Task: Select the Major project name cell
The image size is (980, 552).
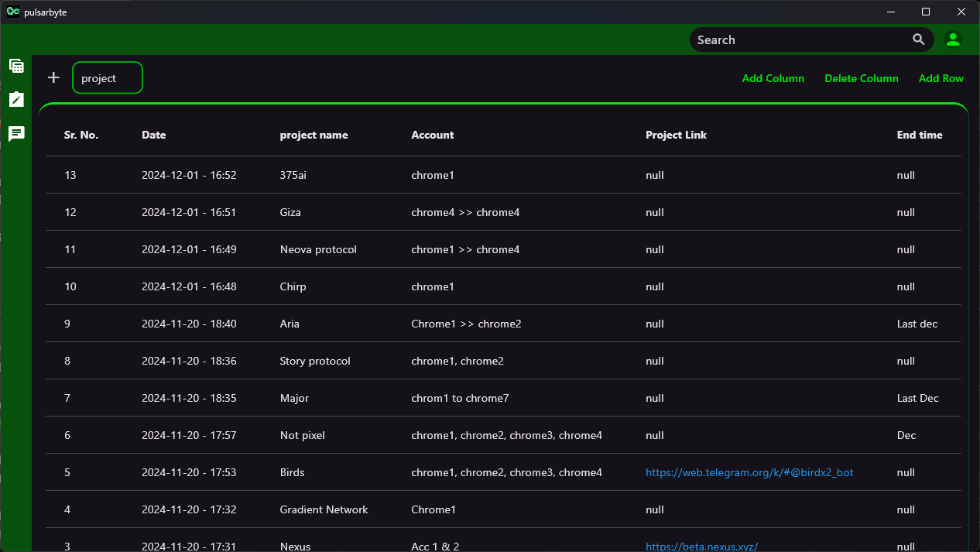Action: click(294, 398)
